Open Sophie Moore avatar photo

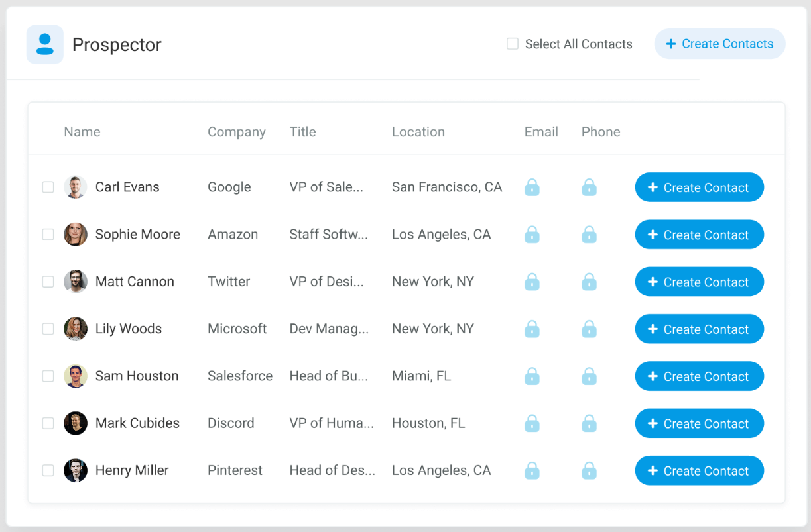point(76,234)
